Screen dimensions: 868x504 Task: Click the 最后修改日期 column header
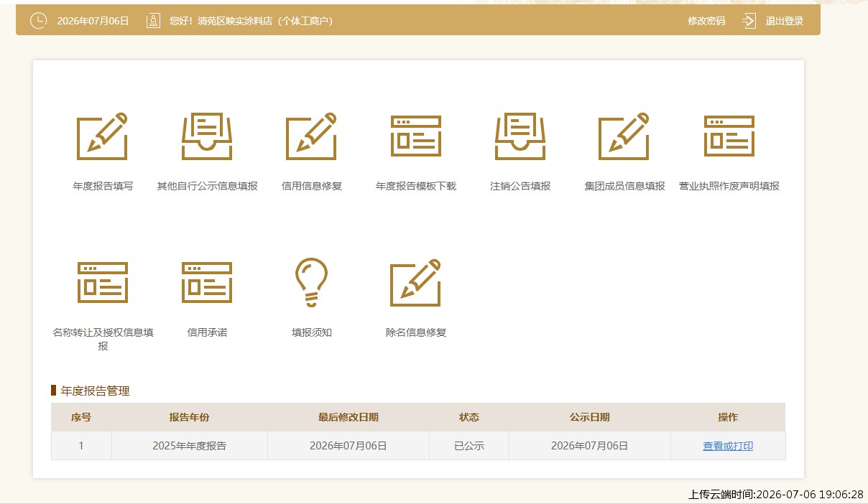[x=348, y=417]
